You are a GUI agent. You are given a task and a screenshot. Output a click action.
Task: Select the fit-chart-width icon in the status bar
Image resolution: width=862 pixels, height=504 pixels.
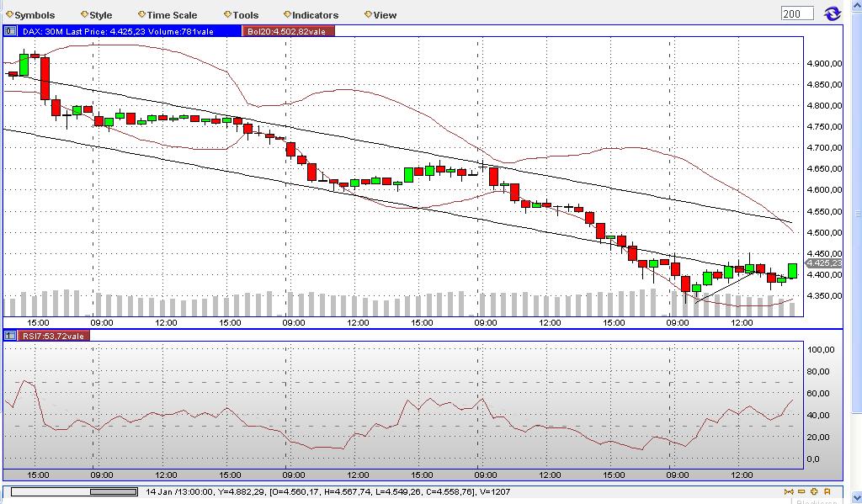coord(789,491)
